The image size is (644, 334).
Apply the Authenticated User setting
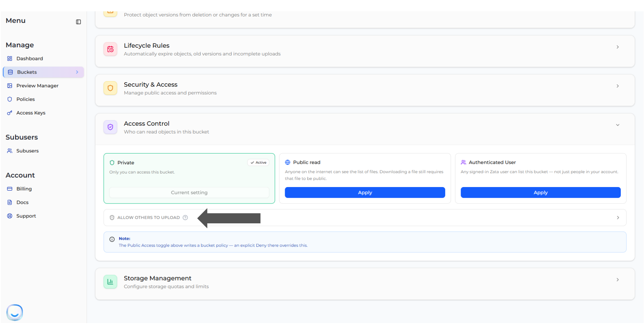coord(541,193)
